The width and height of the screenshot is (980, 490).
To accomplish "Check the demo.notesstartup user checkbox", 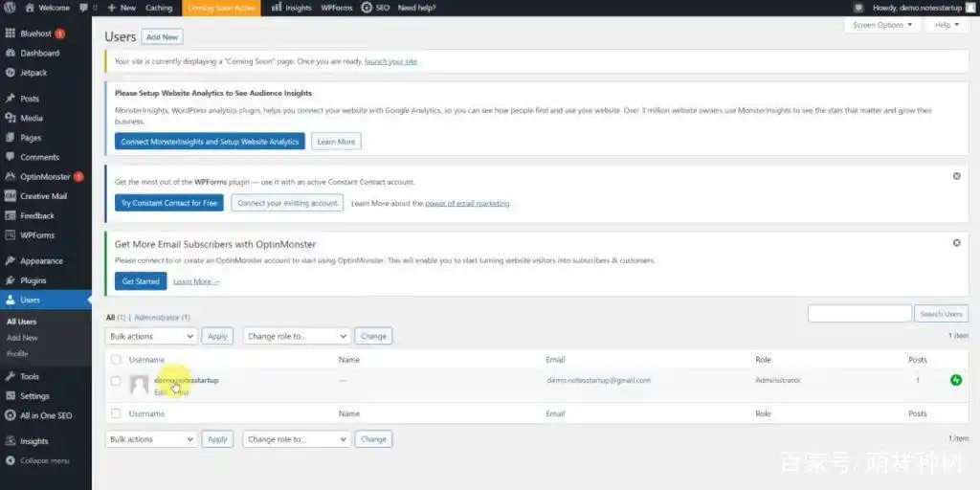I will pos(116,381).
